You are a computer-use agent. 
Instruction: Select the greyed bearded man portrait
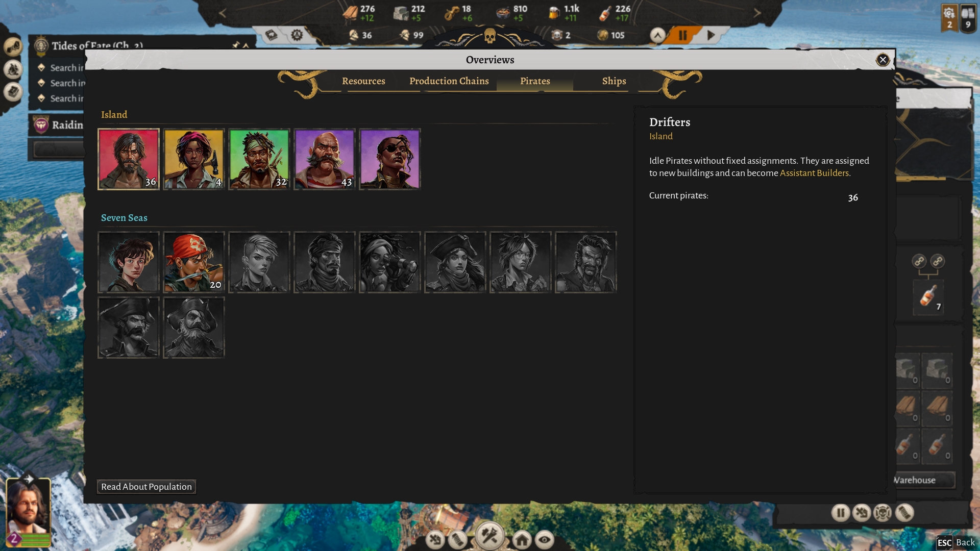pyautogui.click(x=586, y=262)
